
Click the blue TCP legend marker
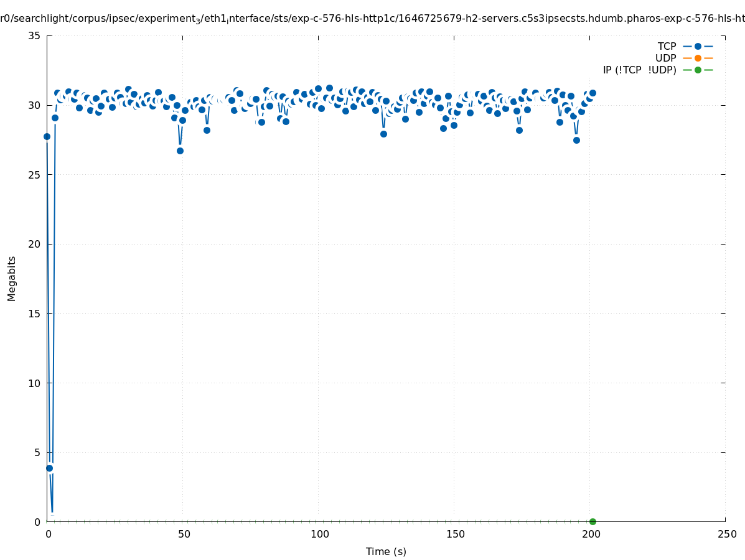tap(698, 46)
